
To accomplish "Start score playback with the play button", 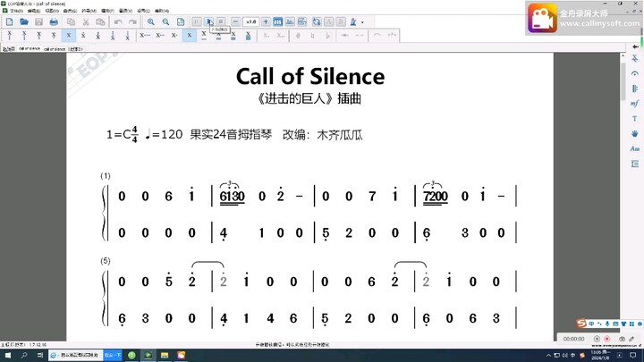I will tap(209, 21).
